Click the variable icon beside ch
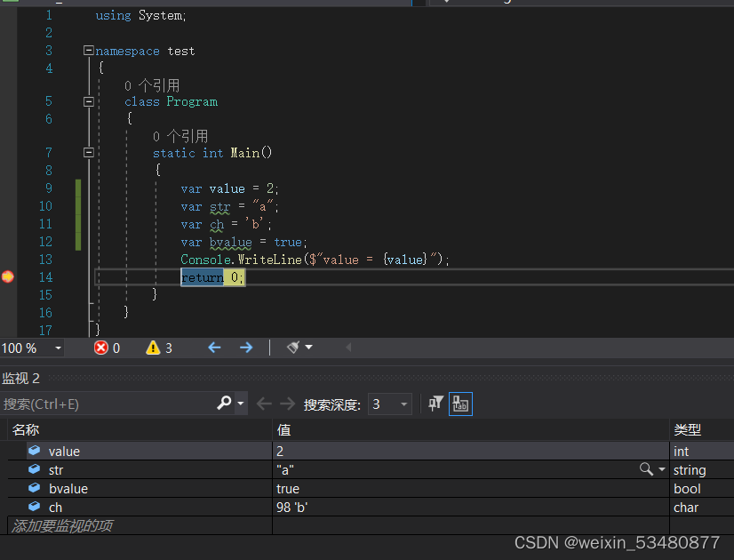The width and height of the screenshot is (734, 560). tap(34, 507)
